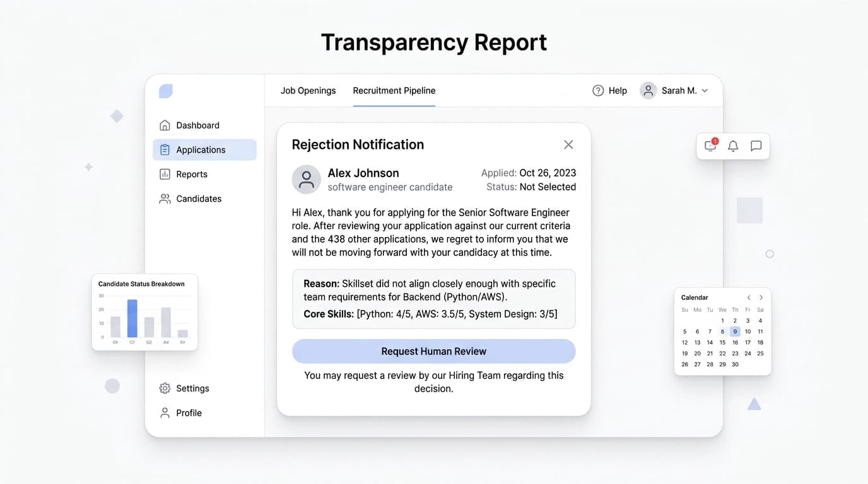Image resolution: width=868 pixels, height=484 pixels.
Task: Go to next month in the calendar
Action: [x=761, y=297]
